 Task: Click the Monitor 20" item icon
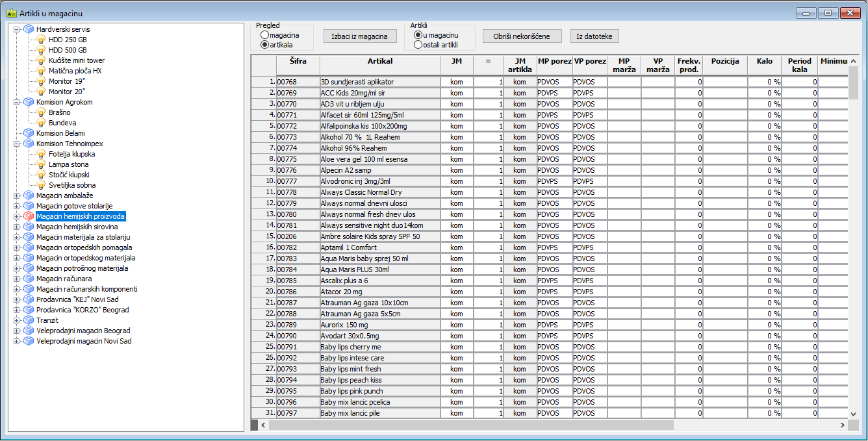point(41,92)
